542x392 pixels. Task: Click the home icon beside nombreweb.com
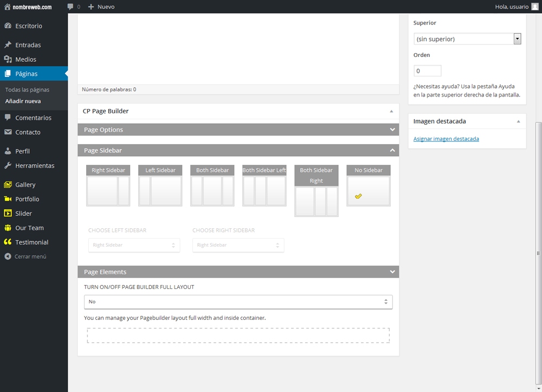(7, 7)
